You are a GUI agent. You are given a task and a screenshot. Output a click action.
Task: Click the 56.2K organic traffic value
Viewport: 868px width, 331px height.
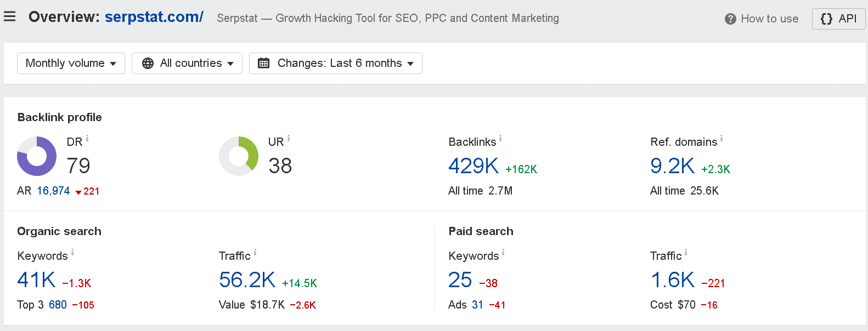pos(247,279)
